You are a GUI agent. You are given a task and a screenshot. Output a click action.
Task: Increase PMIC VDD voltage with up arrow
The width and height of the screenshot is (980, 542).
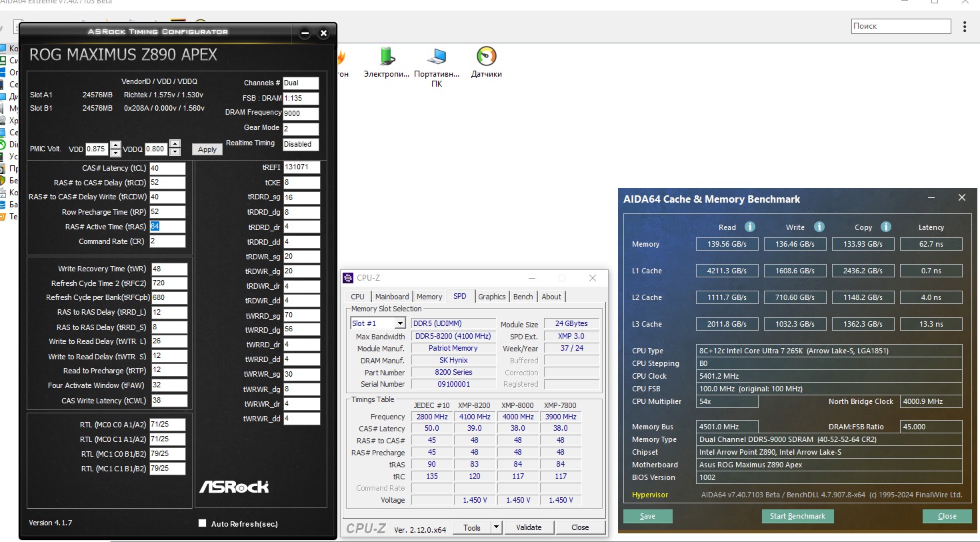coord(115,145)
